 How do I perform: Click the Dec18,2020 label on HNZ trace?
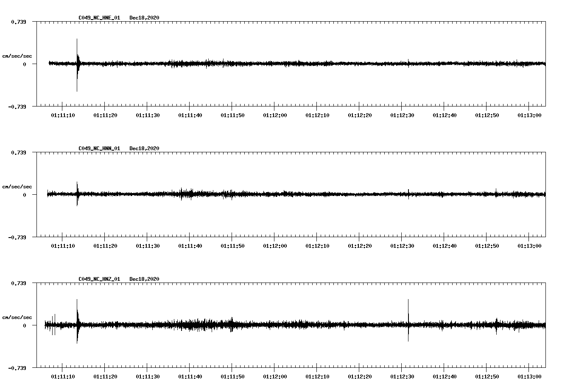coord(144,279)
